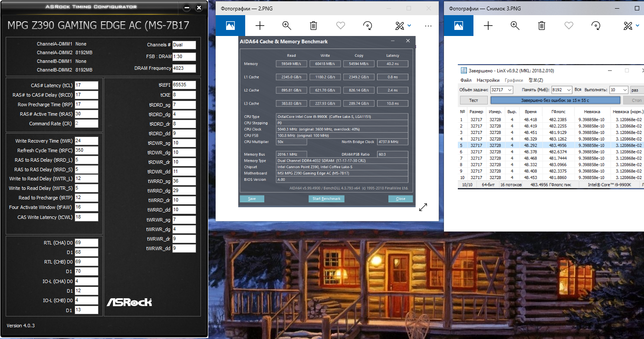The image size is (644, 339).
Task: Maximize the 2.PNG Photos window
Action: point(409,8)
